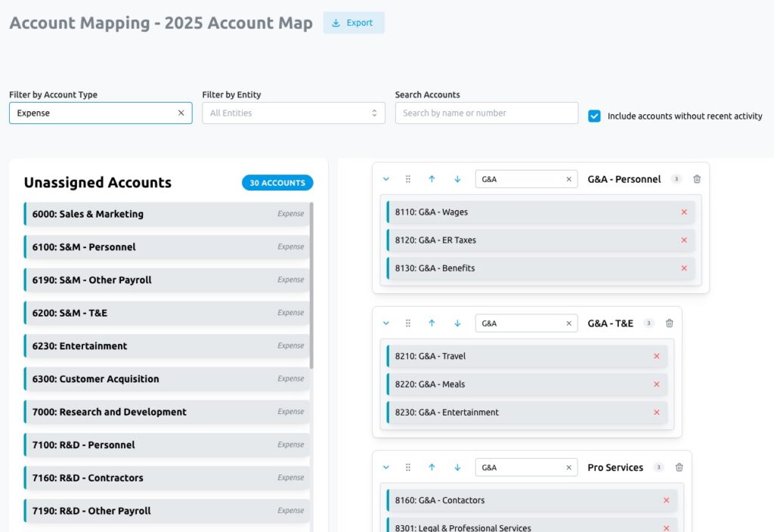Grab drag handle of Pro Services group
774x532 pixels.
(x=408, y=468)
